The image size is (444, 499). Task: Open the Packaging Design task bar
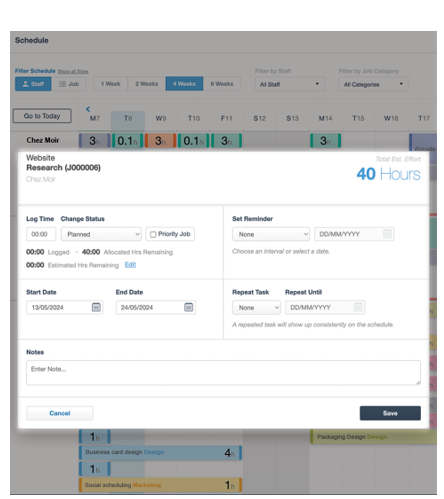[373, 437]
